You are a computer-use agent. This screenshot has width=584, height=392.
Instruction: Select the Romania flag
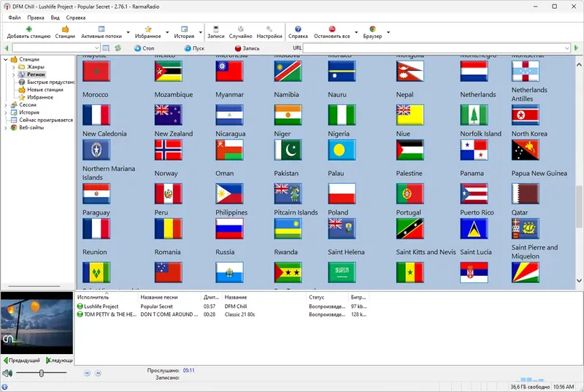tap(168, 228)
